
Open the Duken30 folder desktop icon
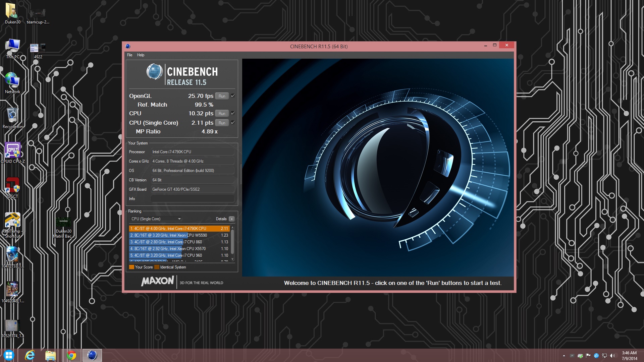[13, 13]
